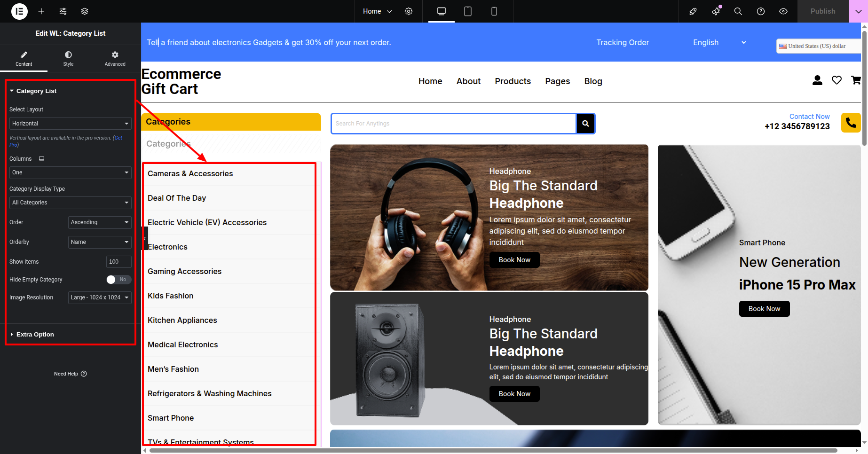Click Tracking Order link

coord(623,42)
